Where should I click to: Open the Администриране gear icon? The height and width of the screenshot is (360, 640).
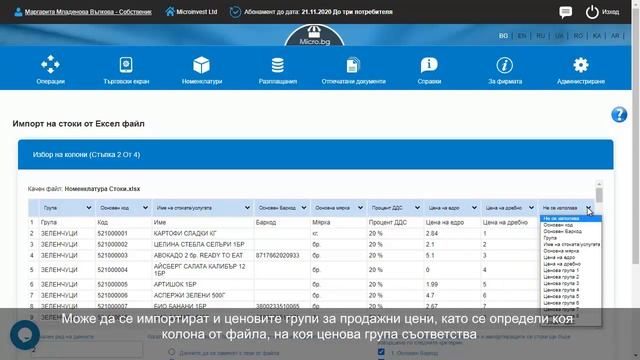pyautogui.click(x=580, y=65)
